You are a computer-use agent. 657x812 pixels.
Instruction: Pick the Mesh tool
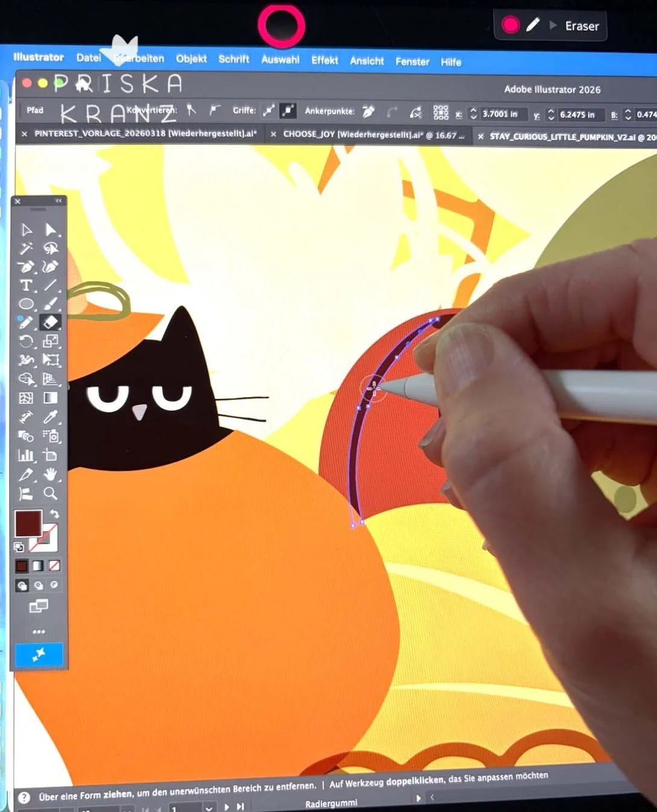[26, 398]
